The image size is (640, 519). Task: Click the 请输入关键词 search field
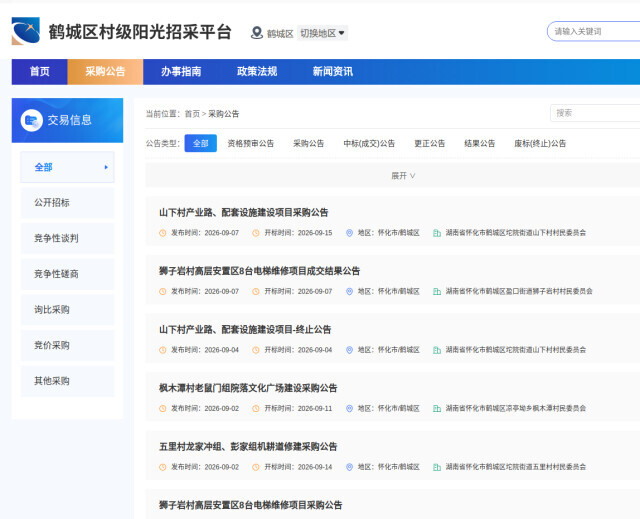click(x=593, y=31)
